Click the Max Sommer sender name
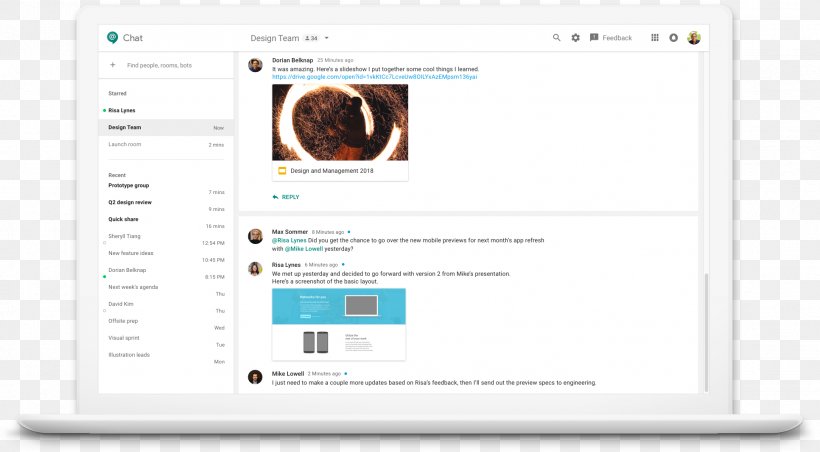 290,232
